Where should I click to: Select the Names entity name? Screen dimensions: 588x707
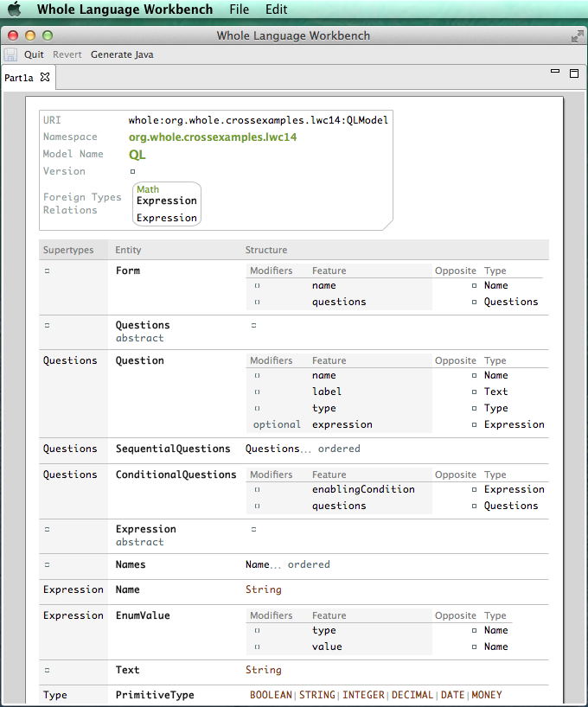point(131,564)
